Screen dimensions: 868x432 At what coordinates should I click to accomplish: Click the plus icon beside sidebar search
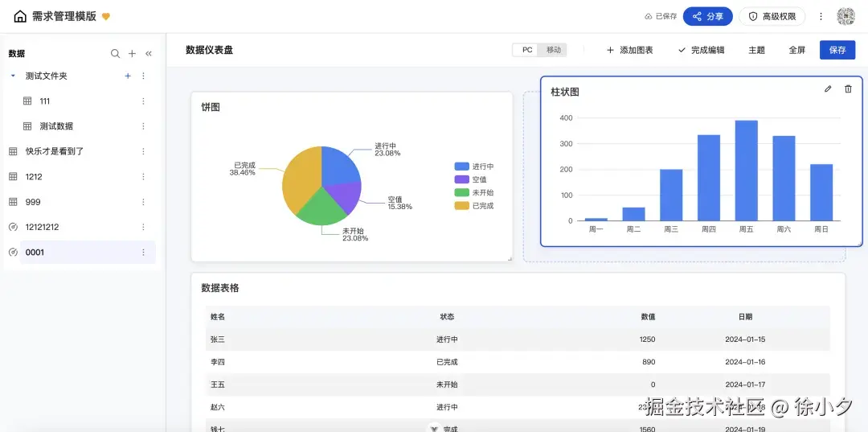pyautogui.click(x=132, y=54)
